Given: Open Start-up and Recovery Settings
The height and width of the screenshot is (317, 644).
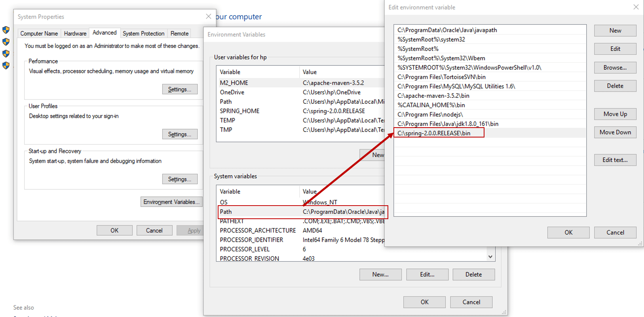Looking at the screenshot, I should (x=179, y=180).
